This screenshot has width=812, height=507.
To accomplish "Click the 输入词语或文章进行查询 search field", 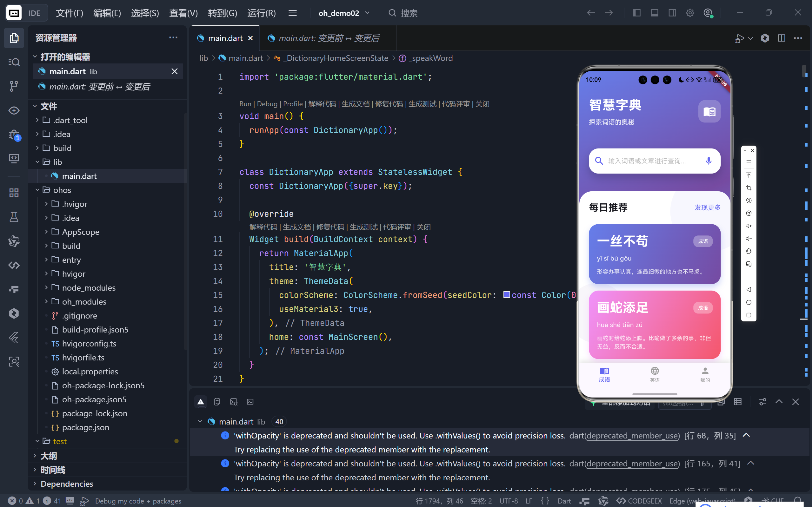I will pos(647,161).
